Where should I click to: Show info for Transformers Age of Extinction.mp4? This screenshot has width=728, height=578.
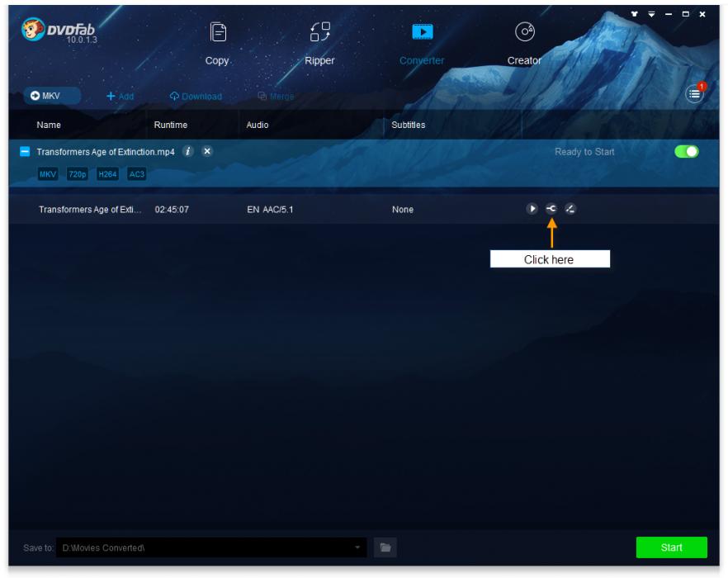click(x=188, y=151)
